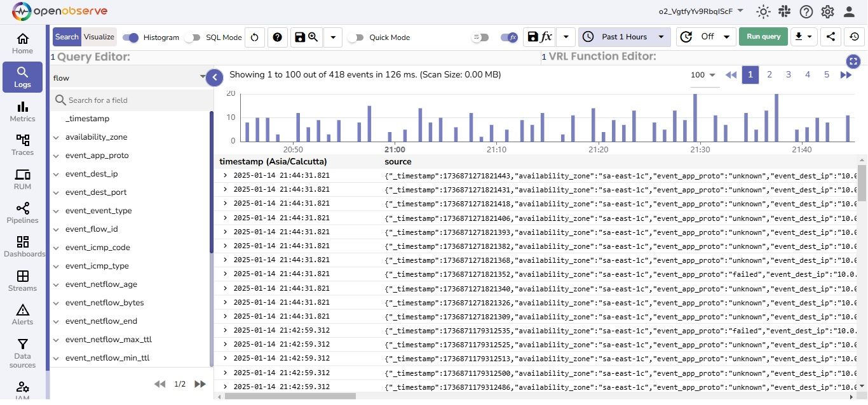The width and height of the screenshot is (868, 405).
Task: Open the search history icon
Action: coord(855,36)
